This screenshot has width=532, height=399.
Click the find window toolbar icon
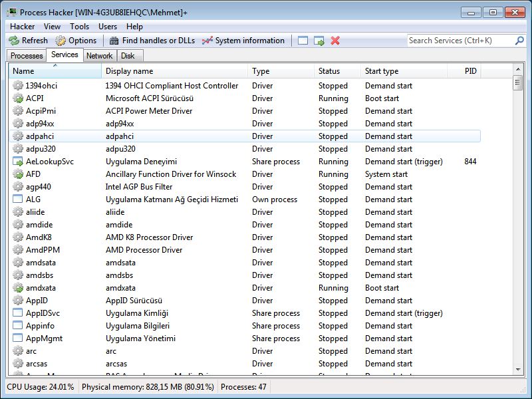303,41
